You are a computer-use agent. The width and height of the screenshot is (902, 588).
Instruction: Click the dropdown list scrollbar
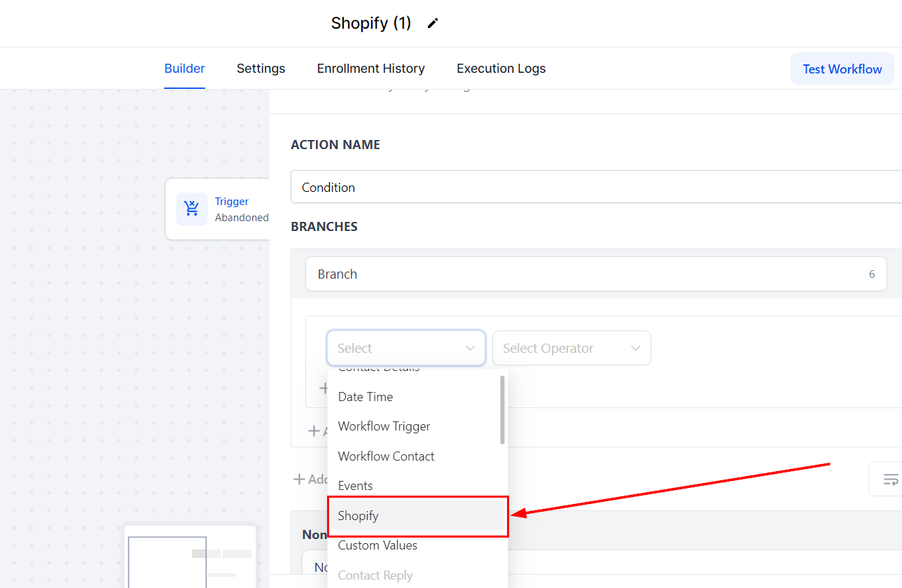point(502,409)
